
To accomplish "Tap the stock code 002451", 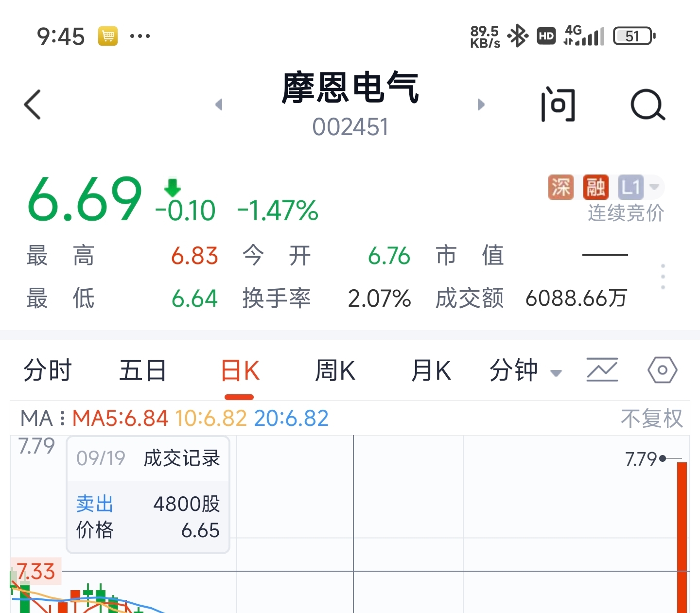I will 350,127.
